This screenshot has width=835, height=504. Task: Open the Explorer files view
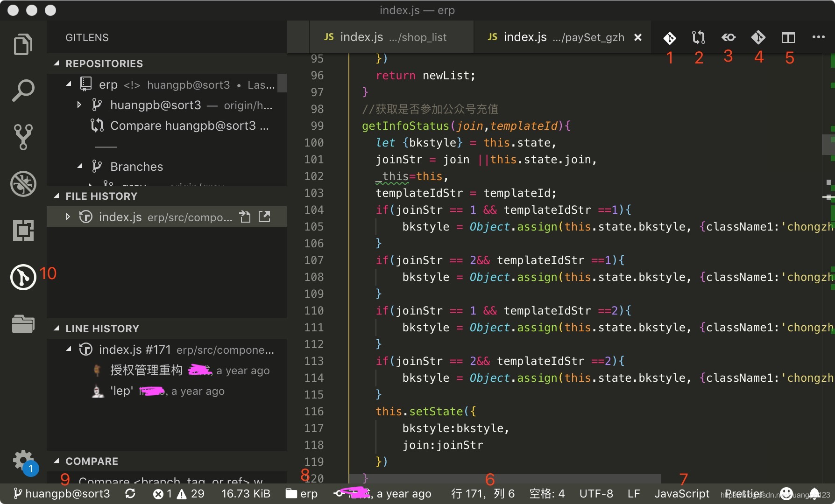pyautogui.click(x=23, y=44)
